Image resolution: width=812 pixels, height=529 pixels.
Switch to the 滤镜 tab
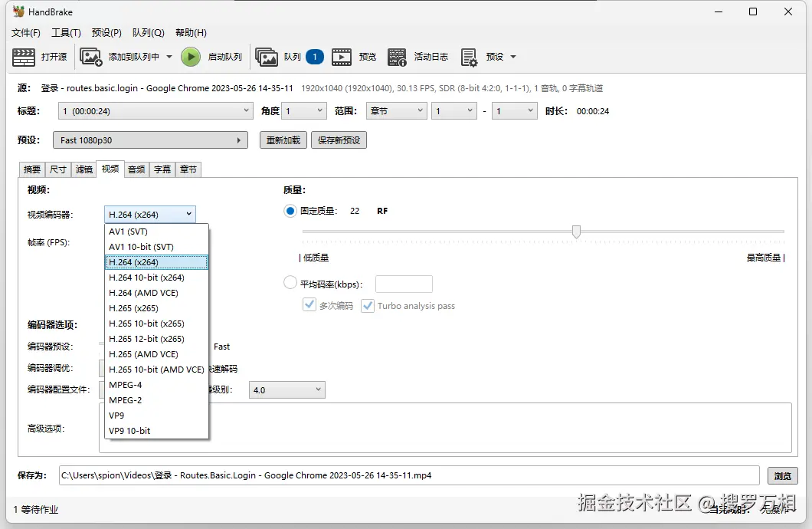pos(84,169)
